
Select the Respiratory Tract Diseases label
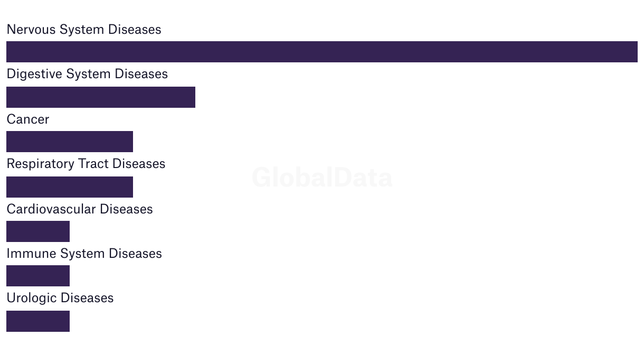86,164
